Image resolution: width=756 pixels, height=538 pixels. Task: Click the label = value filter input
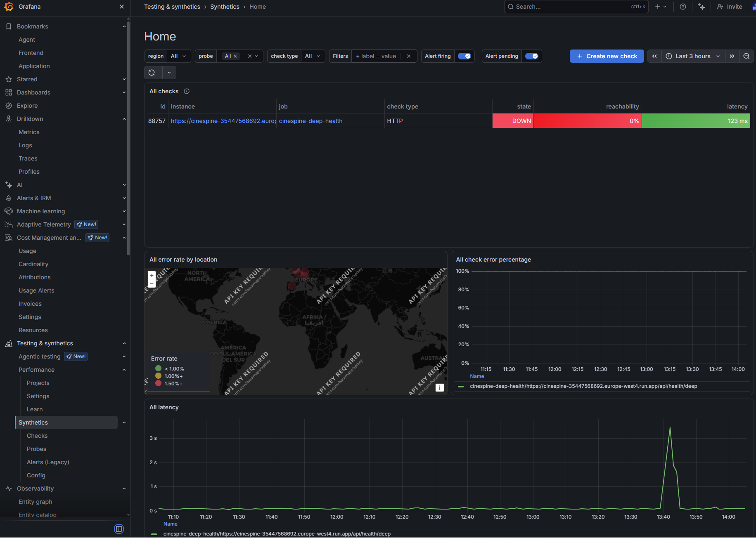point(376,56)
